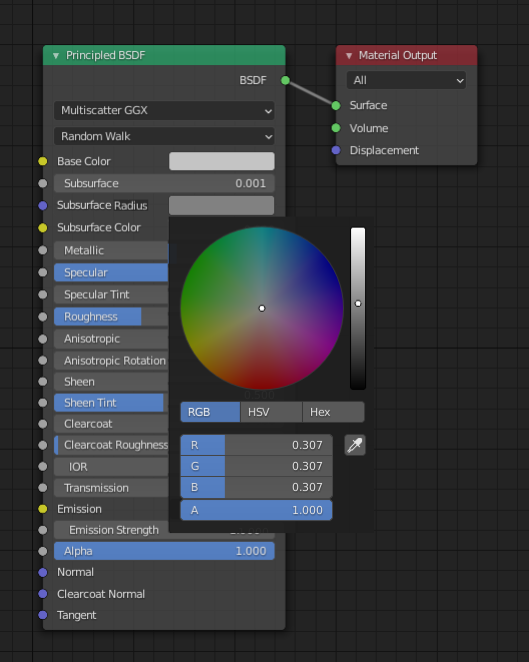
Task: Click the Specular Tint input socket
Action: [43, 294]
